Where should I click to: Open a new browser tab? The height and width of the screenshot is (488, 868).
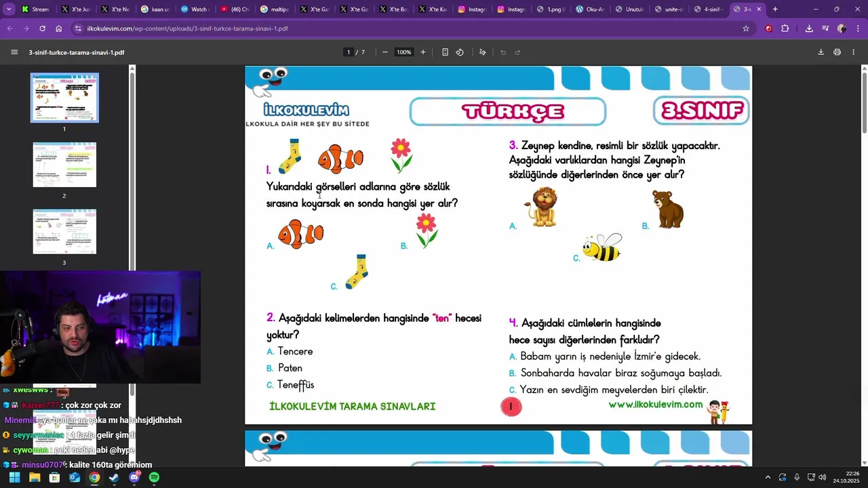(x=775, y=9)
